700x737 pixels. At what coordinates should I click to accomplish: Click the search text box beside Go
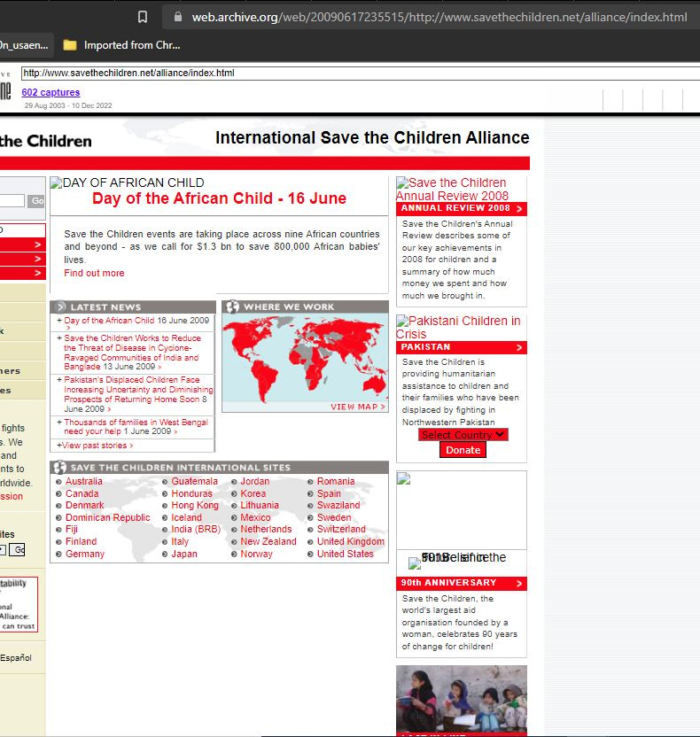pos(12,201)
